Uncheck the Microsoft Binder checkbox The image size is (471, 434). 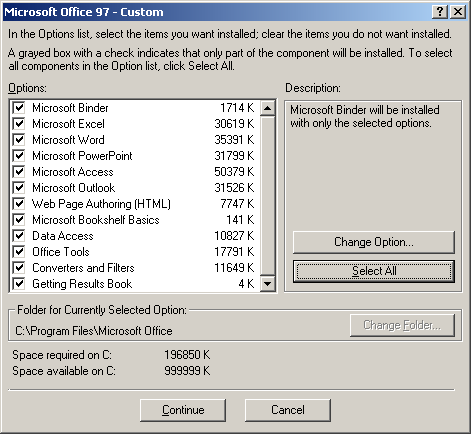click(x=19, y=108)
